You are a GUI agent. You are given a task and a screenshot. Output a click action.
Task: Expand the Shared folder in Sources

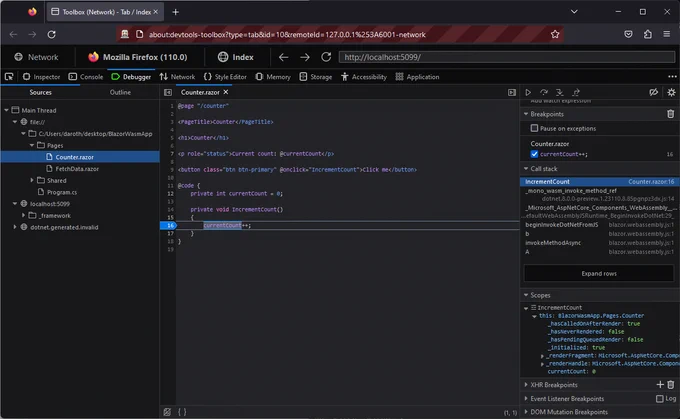(x=32, y=180)
